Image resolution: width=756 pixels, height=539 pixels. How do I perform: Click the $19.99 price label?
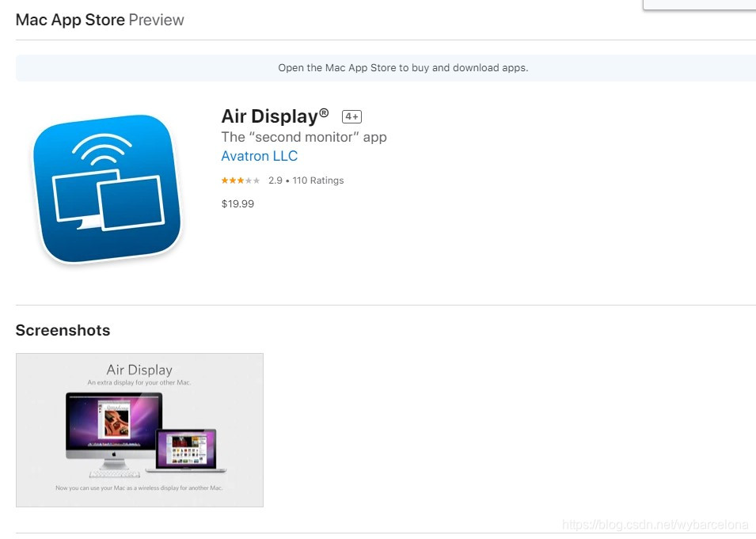pos(237,204)
